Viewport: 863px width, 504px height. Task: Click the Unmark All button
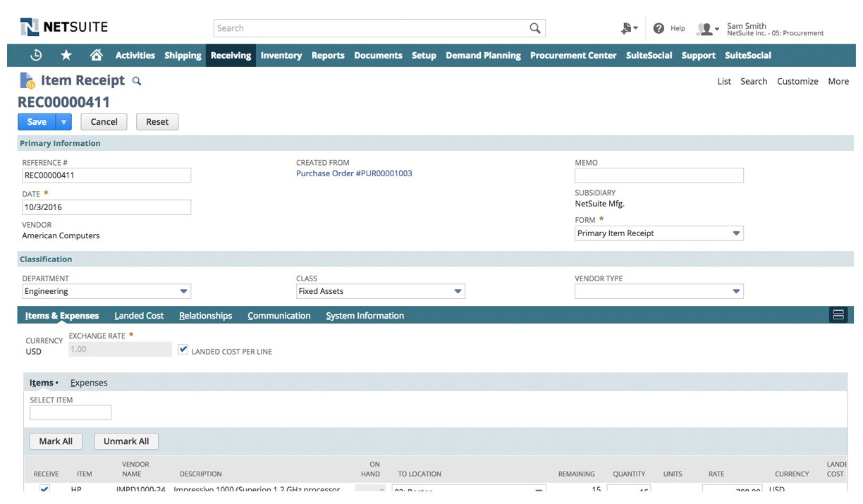126,441
